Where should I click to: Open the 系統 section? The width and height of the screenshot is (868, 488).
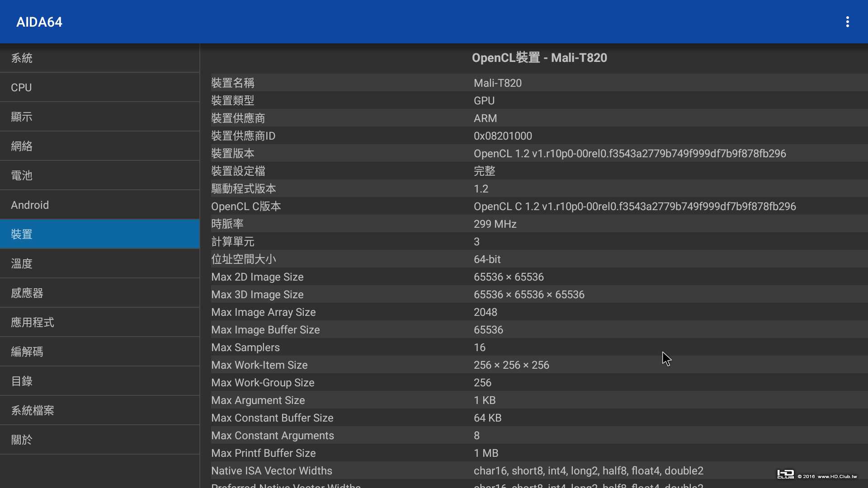(x=99, y=58)
